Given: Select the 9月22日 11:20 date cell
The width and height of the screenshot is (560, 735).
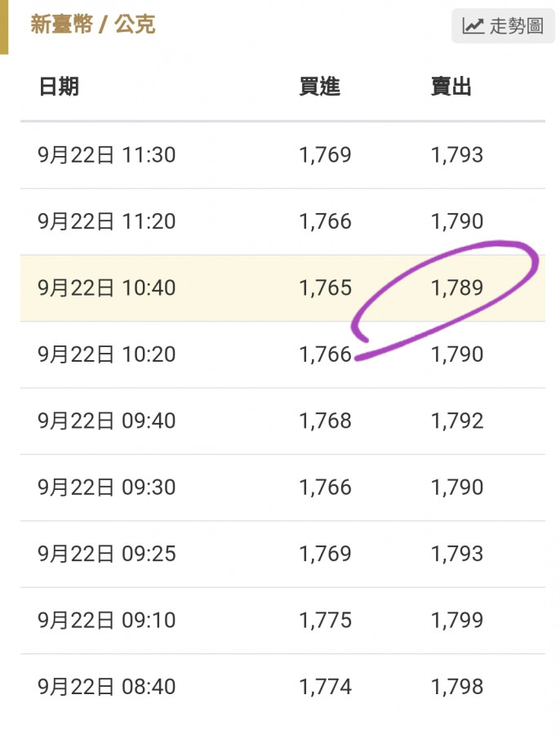Looking at the screenshot, I should pyautogui.click(x=106, y=221).
